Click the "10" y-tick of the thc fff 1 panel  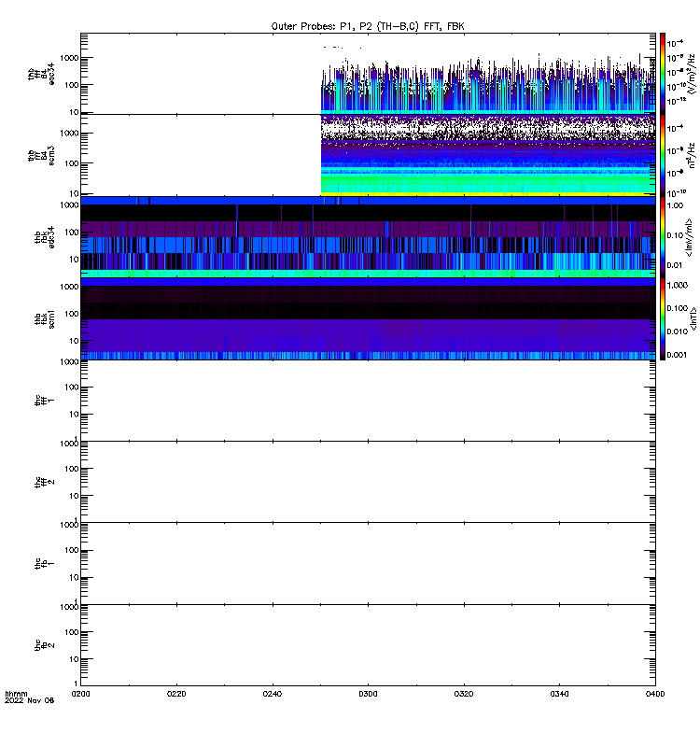click(74, 414)
